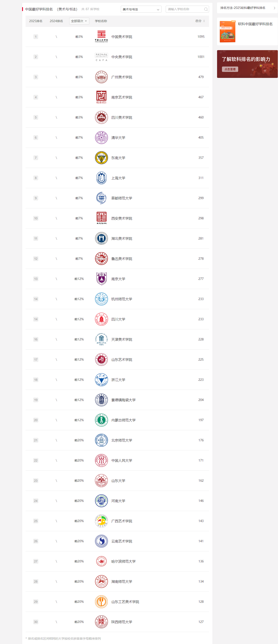Click the Shanghai University emblem
278x644 pixels.
pos(101,178)
